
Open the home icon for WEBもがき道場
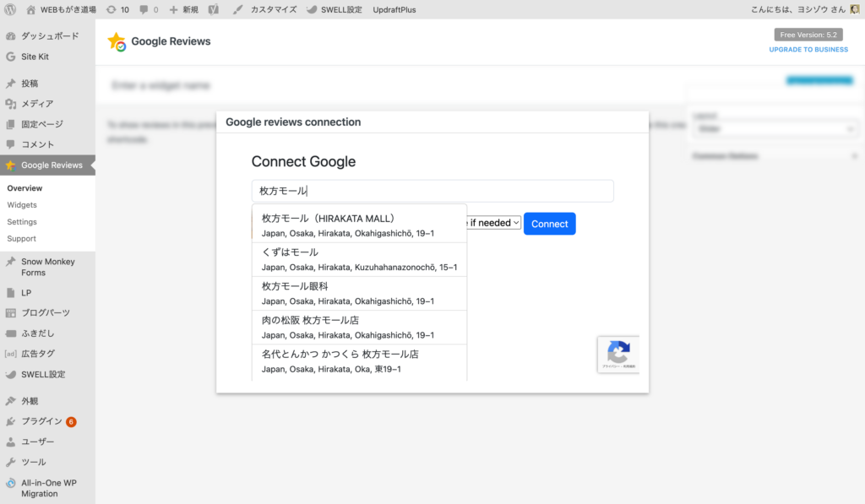pos(31,9)
